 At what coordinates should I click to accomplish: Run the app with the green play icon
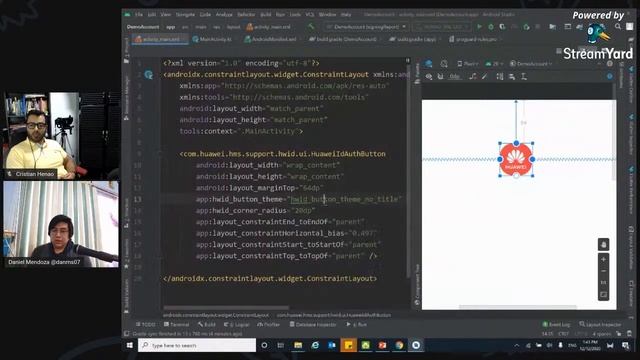coord(480,27)
